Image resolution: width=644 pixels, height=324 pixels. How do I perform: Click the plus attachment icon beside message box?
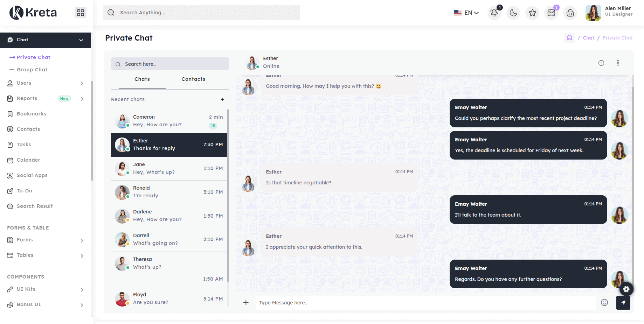[246, 303]
